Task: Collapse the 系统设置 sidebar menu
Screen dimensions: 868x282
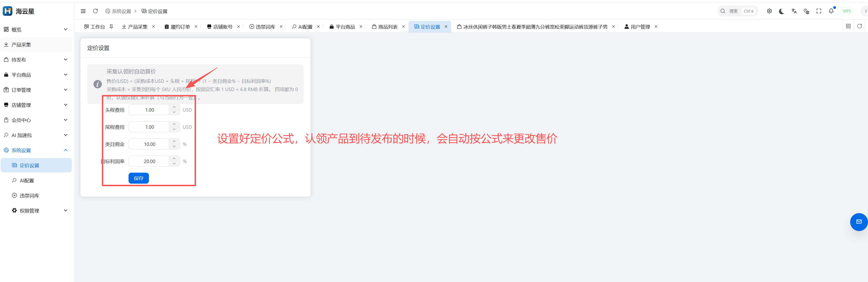Action: click(36, 150)
